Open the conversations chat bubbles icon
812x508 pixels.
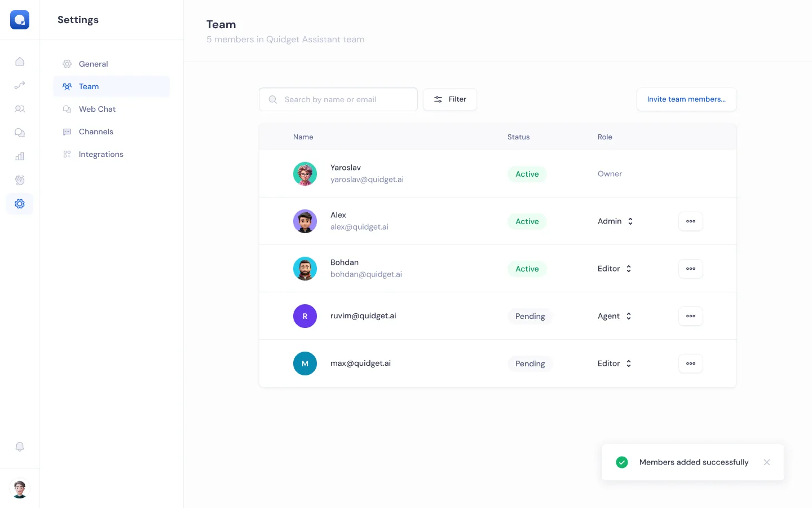point(20,133)
